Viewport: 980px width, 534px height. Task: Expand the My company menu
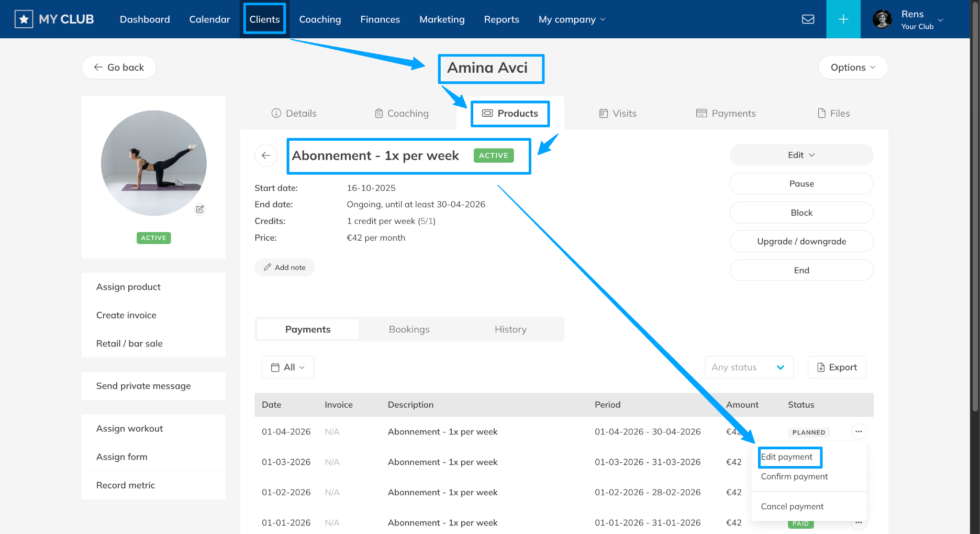pyautogui.click(x=572, y=19)
